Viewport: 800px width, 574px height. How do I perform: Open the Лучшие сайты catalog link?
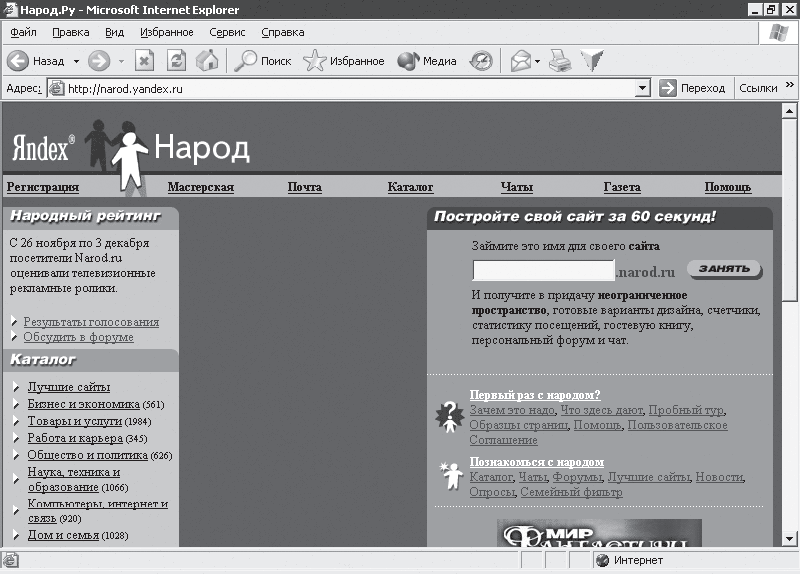click(x=68, y=387)
